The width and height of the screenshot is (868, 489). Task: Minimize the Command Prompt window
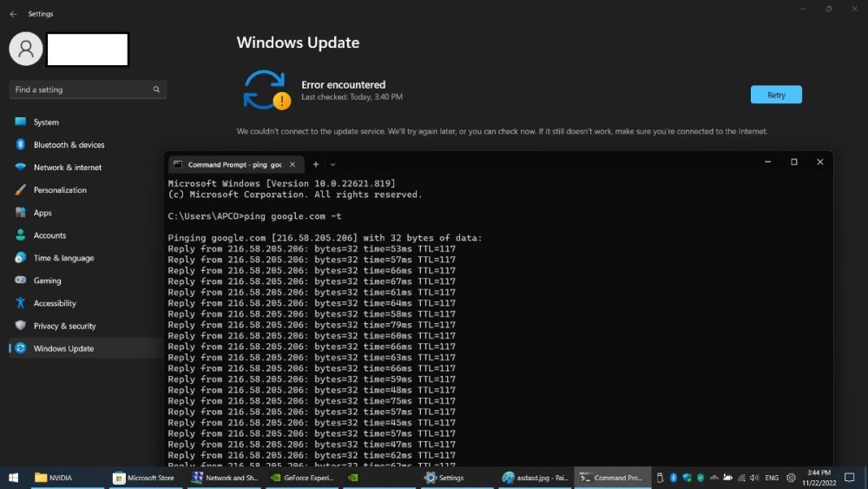[768, 162]
